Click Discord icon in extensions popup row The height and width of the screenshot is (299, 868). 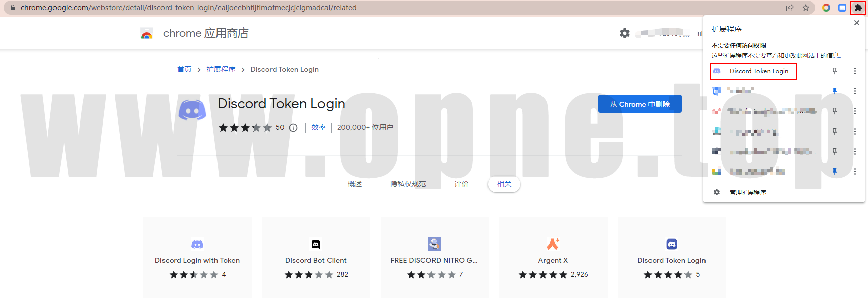tap(717, 71)
